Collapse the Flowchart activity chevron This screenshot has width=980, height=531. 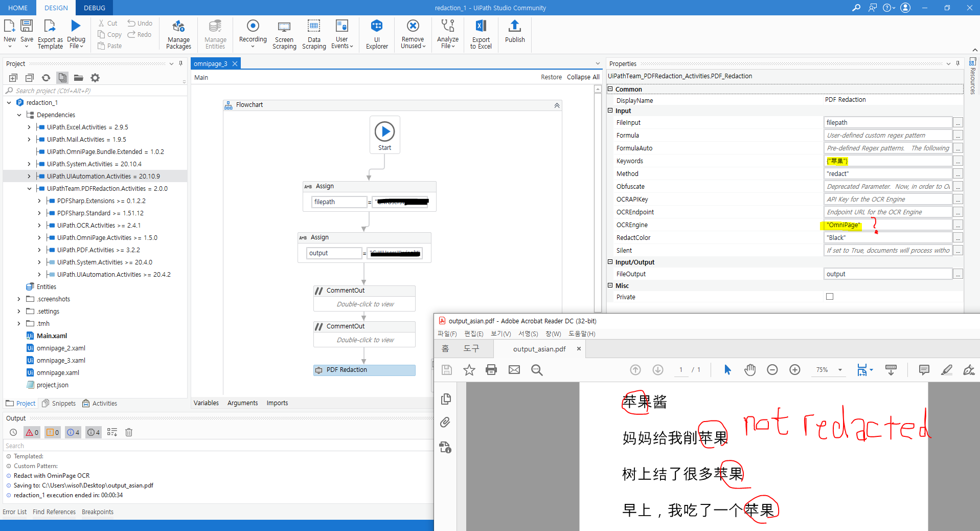[x=557, y=105]
